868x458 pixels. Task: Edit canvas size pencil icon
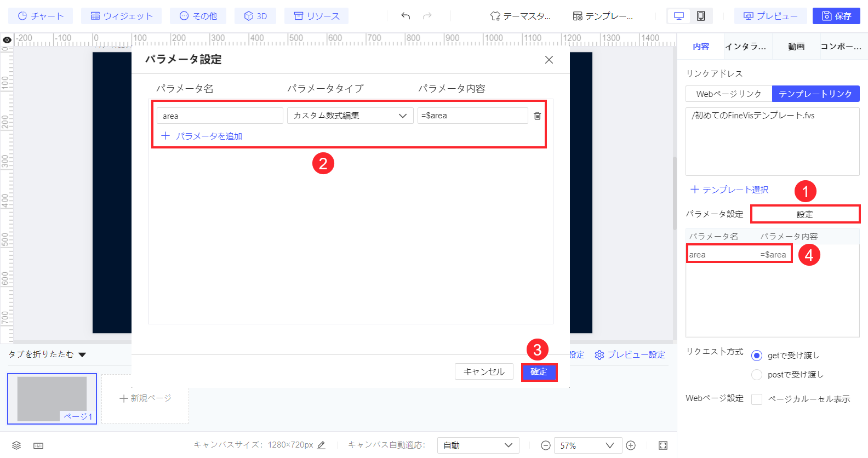(x=322, y=445)
